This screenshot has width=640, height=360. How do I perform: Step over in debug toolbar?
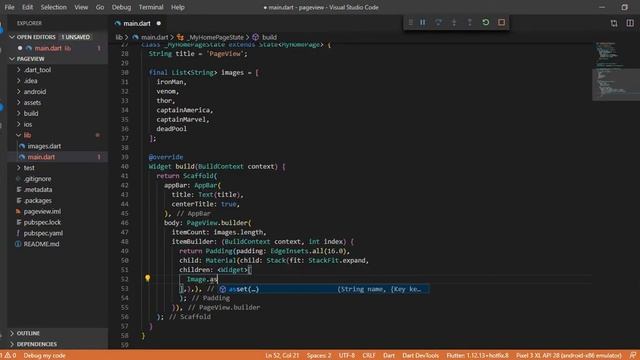point(438,22)
